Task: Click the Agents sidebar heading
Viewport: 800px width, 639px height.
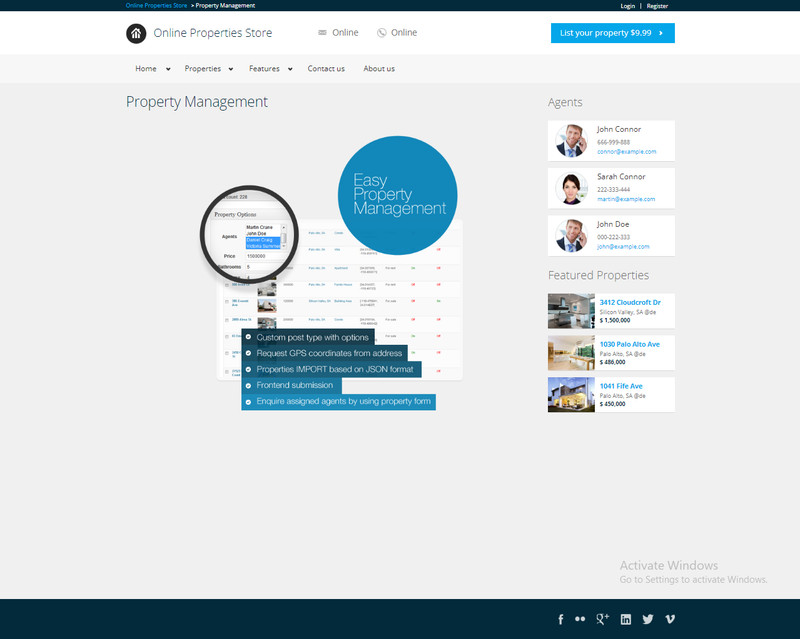Action: (565, 102)
